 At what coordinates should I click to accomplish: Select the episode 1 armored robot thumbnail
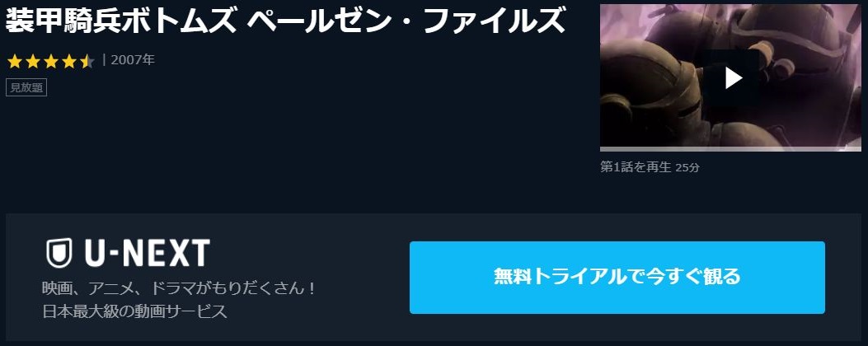point(730,76)
